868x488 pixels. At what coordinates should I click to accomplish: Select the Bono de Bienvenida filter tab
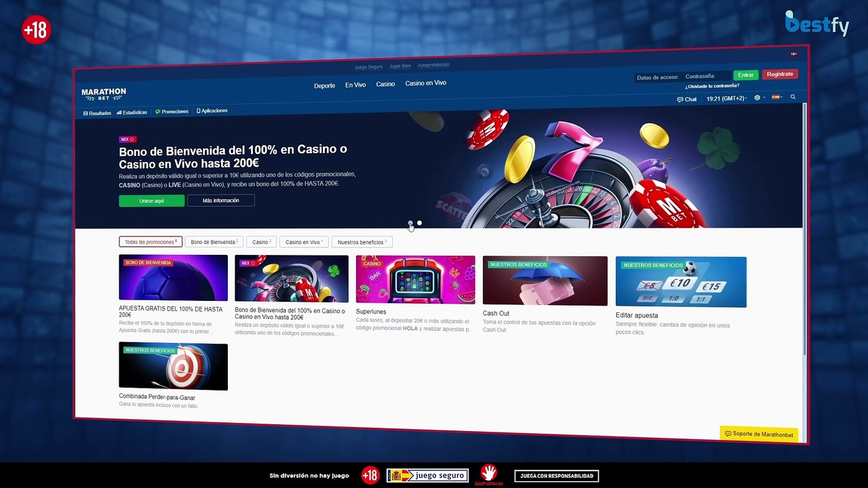point(214,242)
